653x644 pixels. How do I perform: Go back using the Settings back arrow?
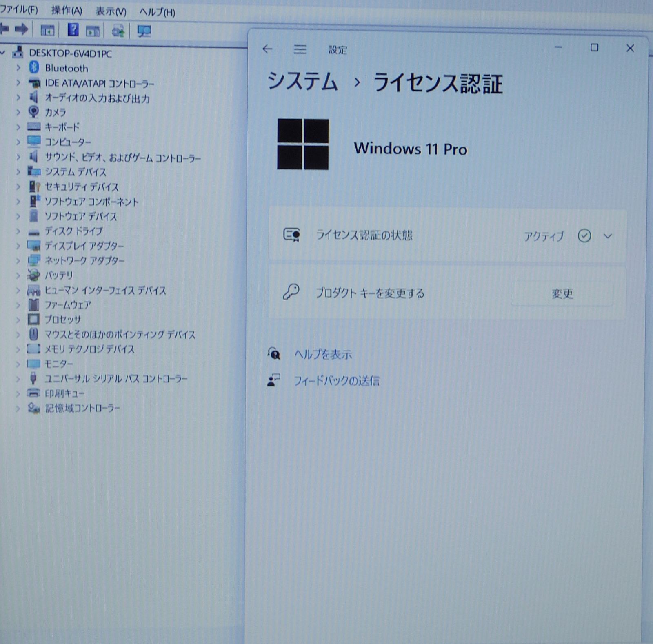pos(267,49)
